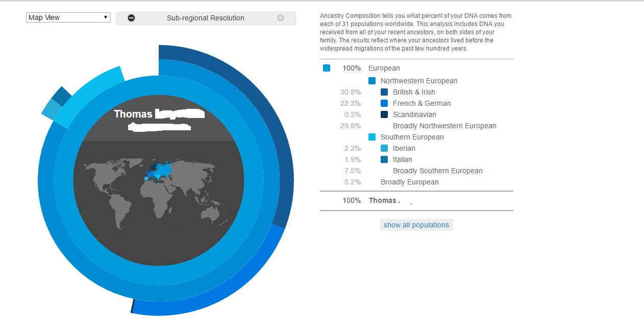This screenshot has height=325, width=644.
Task: Click the French & German color swatch
Action: [x=384, y=103]
